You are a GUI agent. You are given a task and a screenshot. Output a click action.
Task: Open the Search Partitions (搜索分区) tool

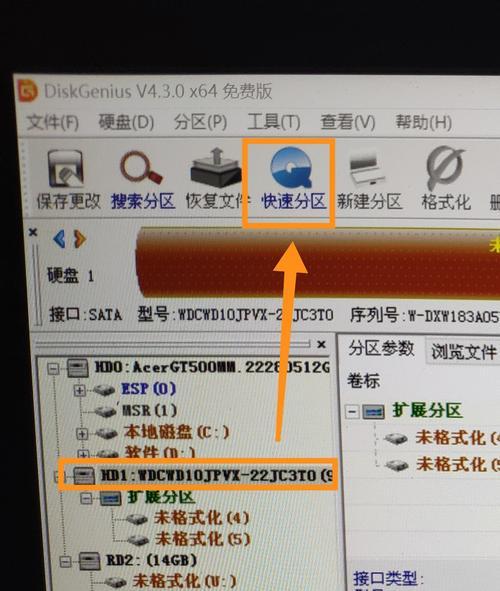(x=143, y=179)
